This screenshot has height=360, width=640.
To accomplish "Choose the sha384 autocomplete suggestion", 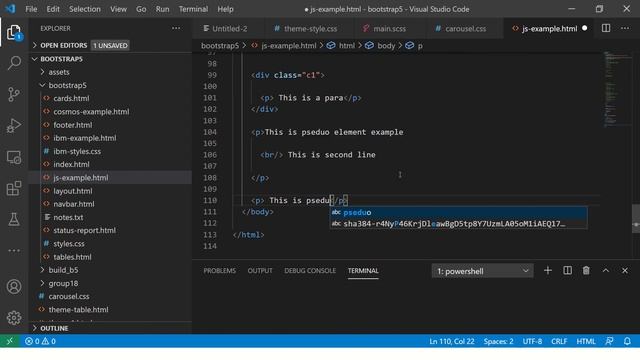I will click(459, 224).
